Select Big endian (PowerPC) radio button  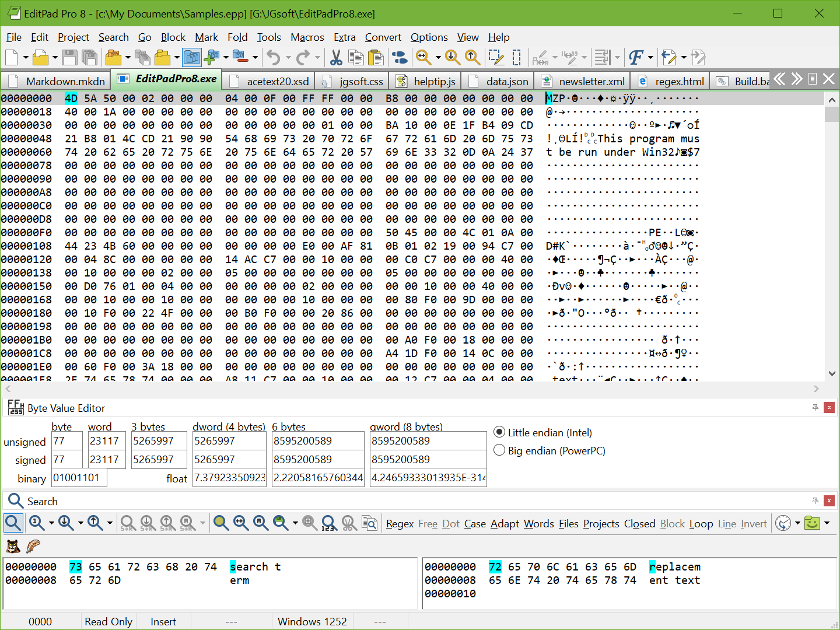(x=499, y=450)
